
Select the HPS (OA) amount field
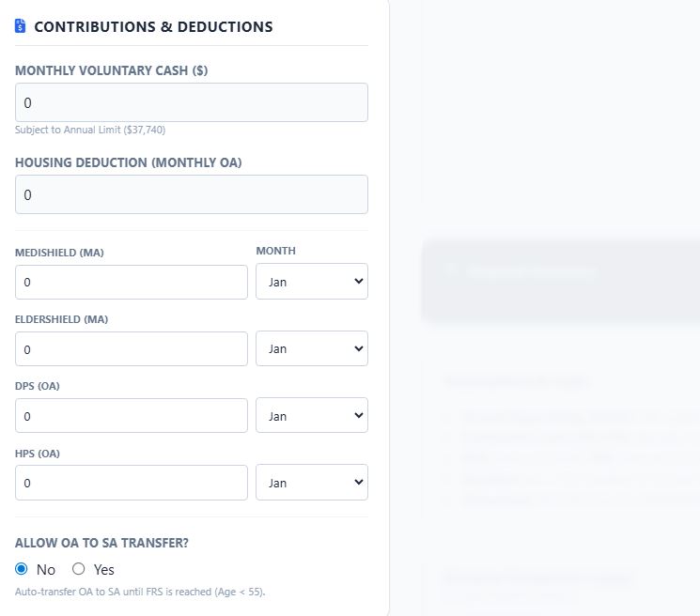point(132,483)
